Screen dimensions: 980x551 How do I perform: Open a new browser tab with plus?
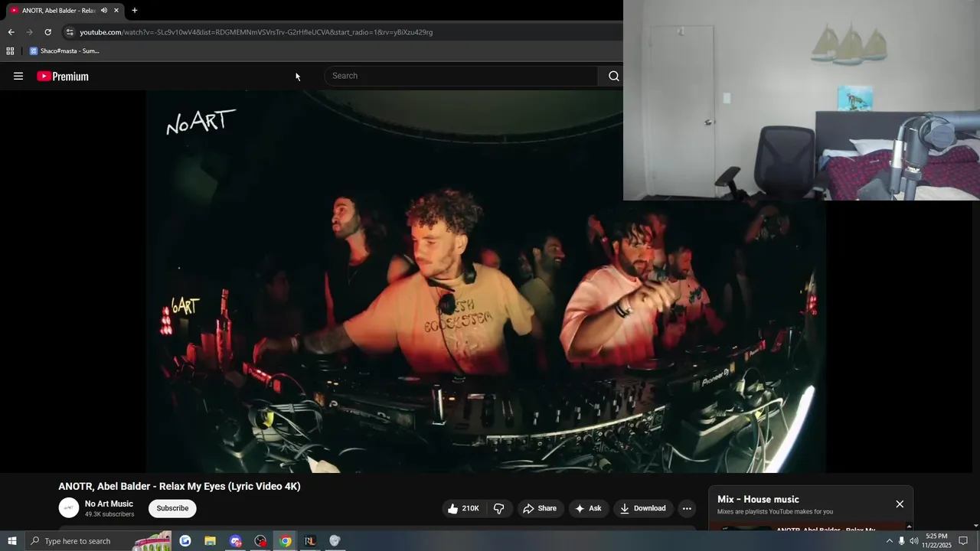pyautogui.click(x=135, y=11)
